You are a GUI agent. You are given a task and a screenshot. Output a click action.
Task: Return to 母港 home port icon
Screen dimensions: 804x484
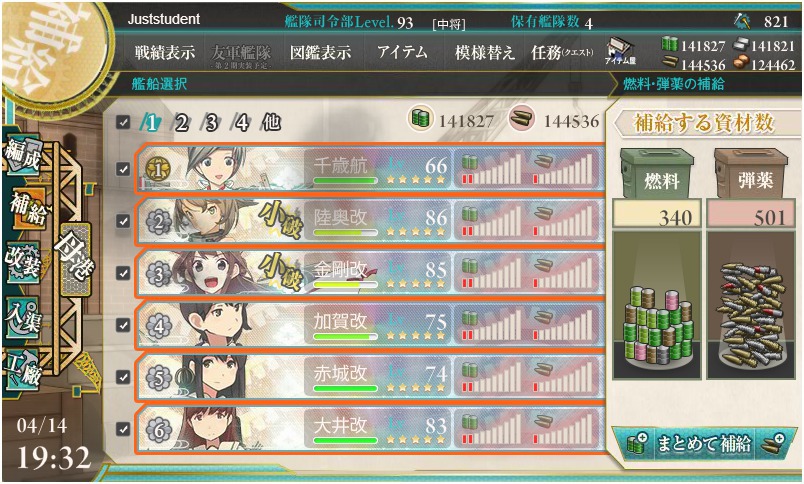[x=75, y=259]
